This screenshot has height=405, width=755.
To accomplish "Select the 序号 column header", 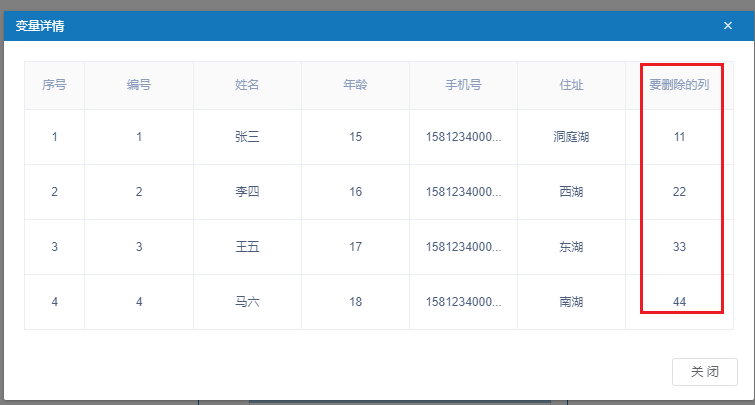I will pos(54,85).
